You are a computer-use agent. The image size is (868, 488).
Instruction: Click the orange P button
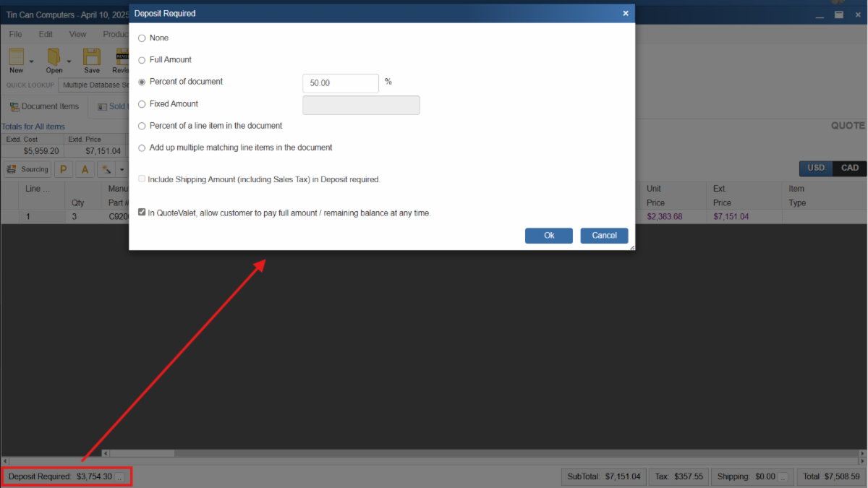(64, 169)
